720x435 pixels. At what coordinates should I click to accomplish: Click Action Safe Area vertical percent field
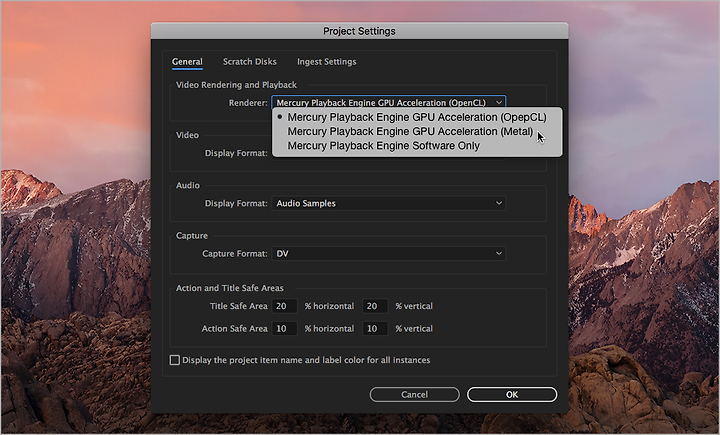coord(375,328)
